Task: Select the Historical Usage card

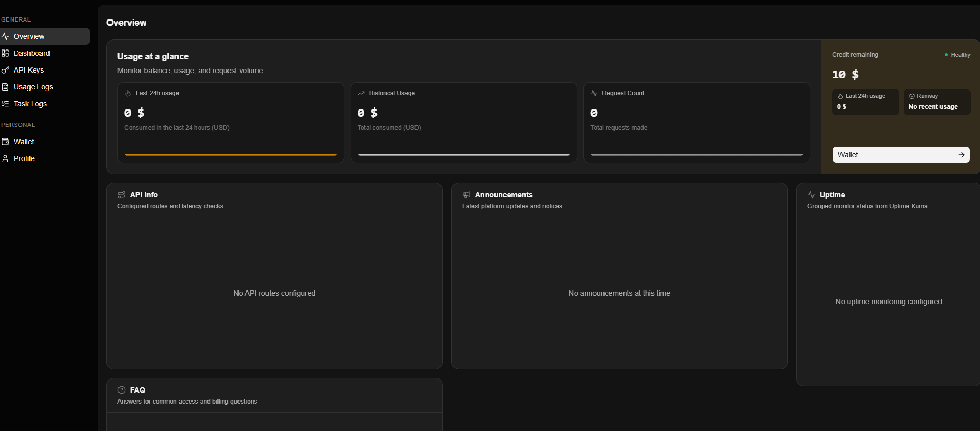Action: click(464, 123)
